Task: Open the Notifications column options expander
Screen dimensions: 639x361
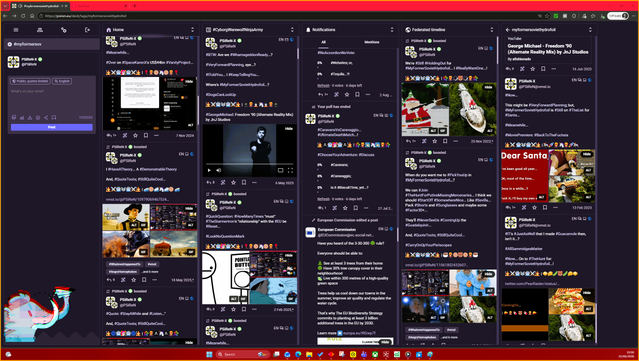Action: [392, 30]
